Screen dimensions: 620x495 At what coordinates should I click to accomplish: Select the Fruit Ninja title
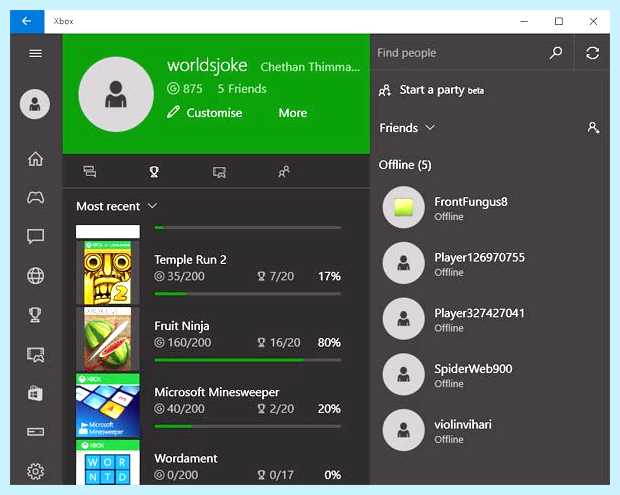[182, 326]
